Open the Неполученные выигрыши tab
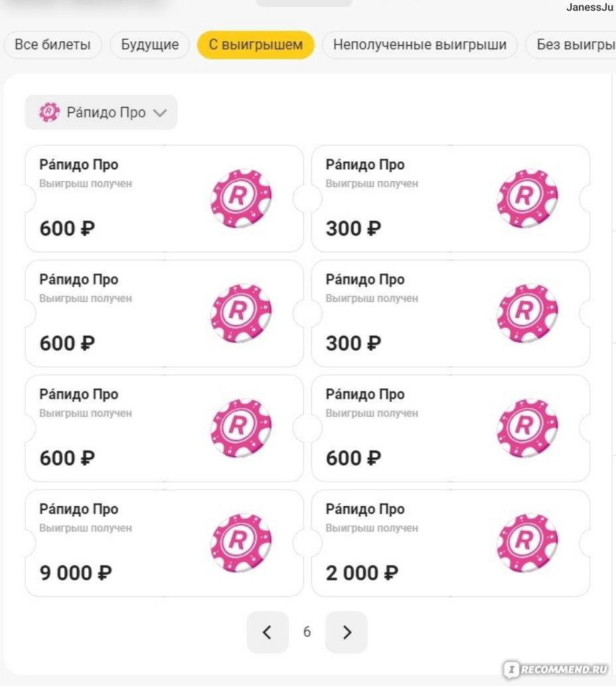Image resolution: width=616 pixels, height=686 pixels. tap(420, 44)
